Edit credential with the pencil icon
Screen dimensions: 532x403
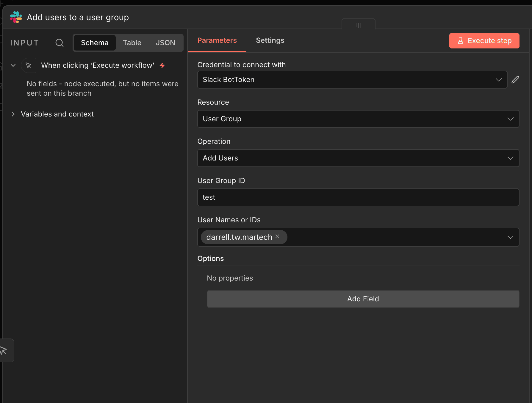click(x=515, y=80)
